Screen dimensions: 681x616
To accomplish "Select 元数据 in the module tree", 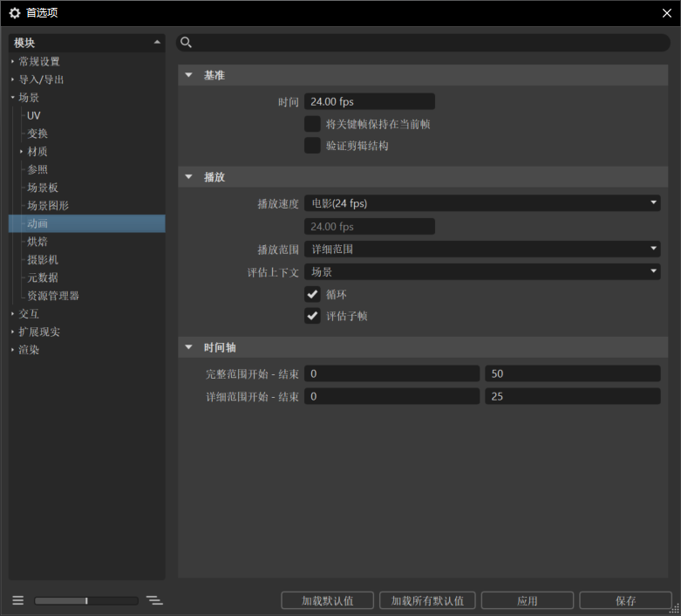I will pyautogui.click(x=43, y=277).
